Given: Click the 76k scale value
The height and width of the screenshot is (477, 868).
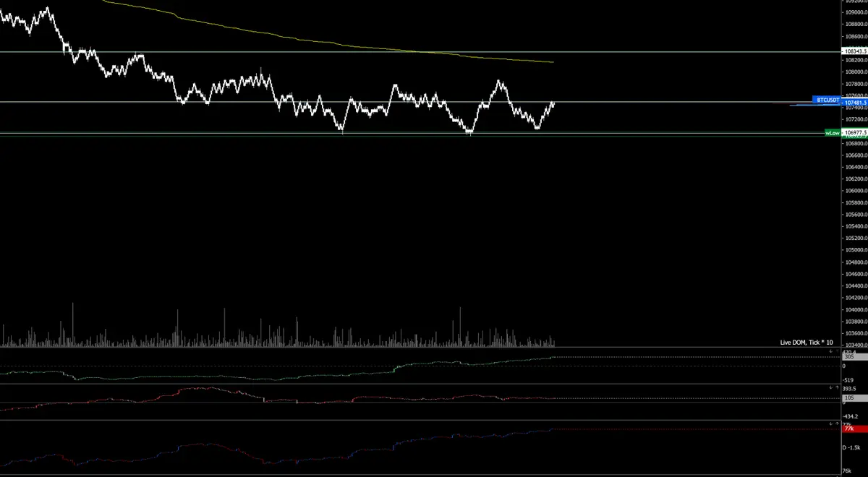Looking at the screenshot, I should coord(847,470).
